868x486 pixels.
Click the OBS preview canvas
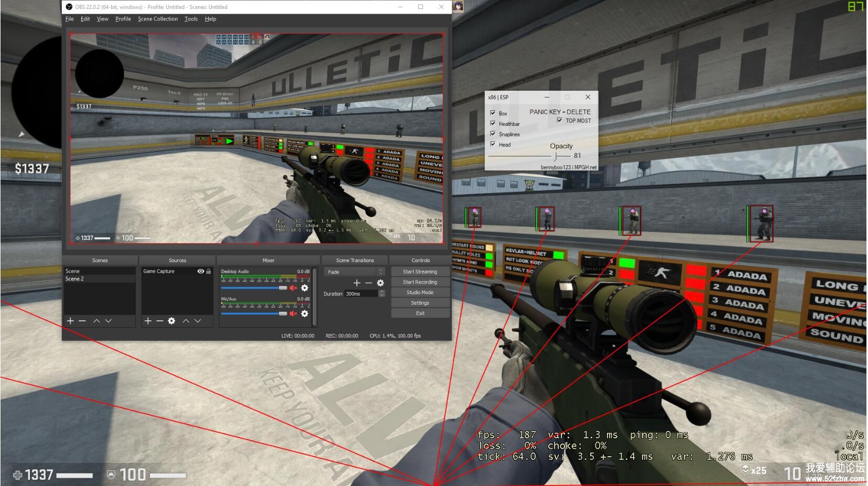pos(257,138)
